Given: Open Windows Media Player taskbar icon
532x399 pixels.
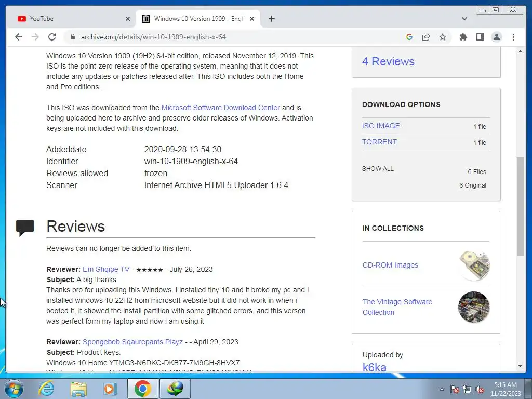Looking at the screenshot, I should [110, 389].
